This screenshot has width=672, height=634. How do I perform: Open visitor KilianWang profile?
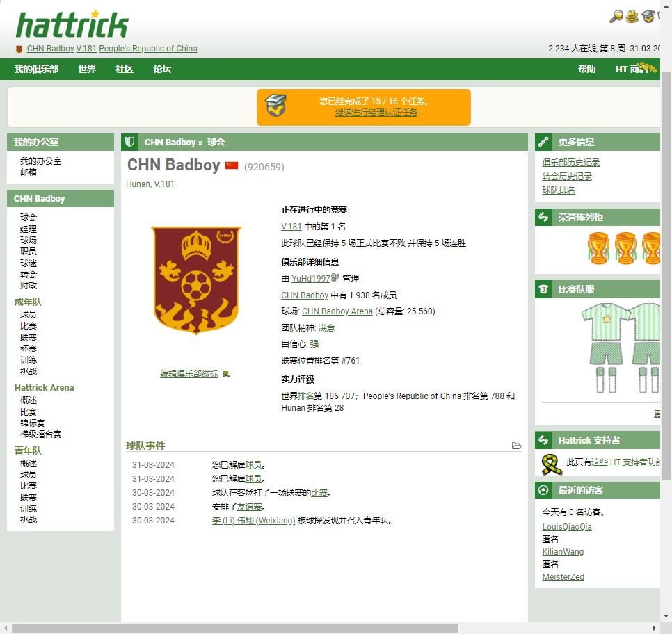coord(563,552)
